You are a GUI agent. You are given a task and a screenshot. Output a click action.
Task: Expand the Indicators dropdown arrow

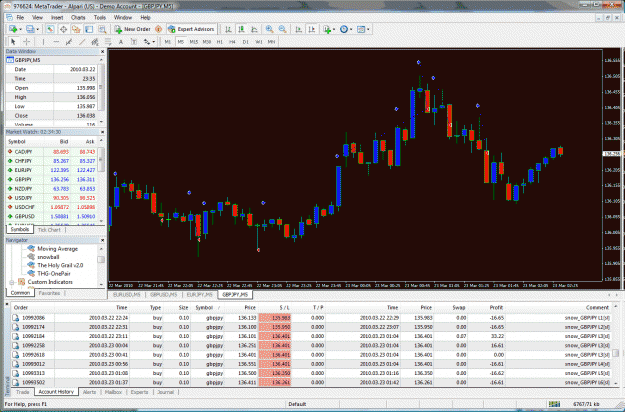[334, 29]
